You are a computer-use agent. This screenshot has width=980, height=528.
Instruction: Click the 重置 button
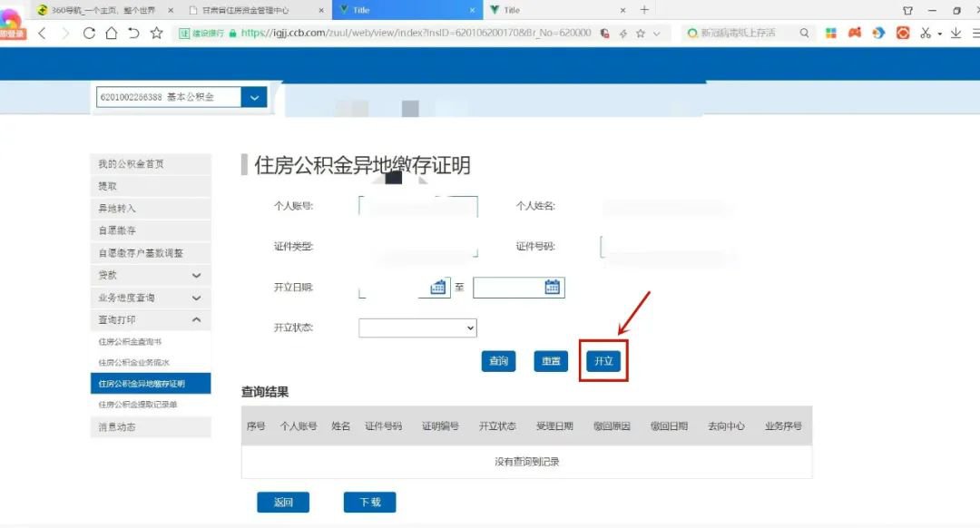(x=551, y=361)
